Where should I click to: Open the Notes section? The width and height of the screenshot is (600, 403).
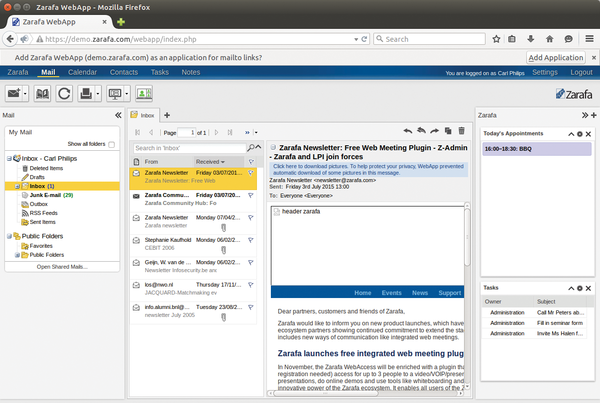tap(191, 72)
